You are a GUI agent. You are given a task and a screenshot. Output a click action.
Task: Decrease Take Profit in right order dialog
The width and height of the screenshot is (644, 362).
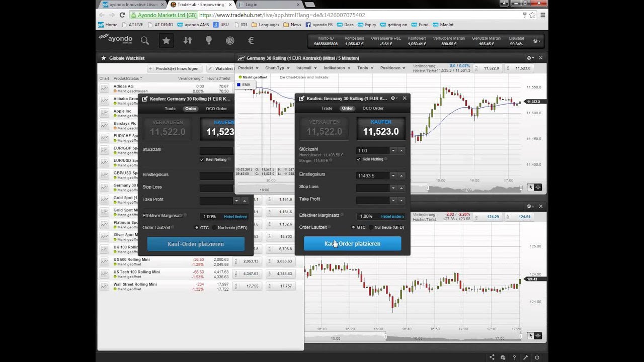(393, 200)
